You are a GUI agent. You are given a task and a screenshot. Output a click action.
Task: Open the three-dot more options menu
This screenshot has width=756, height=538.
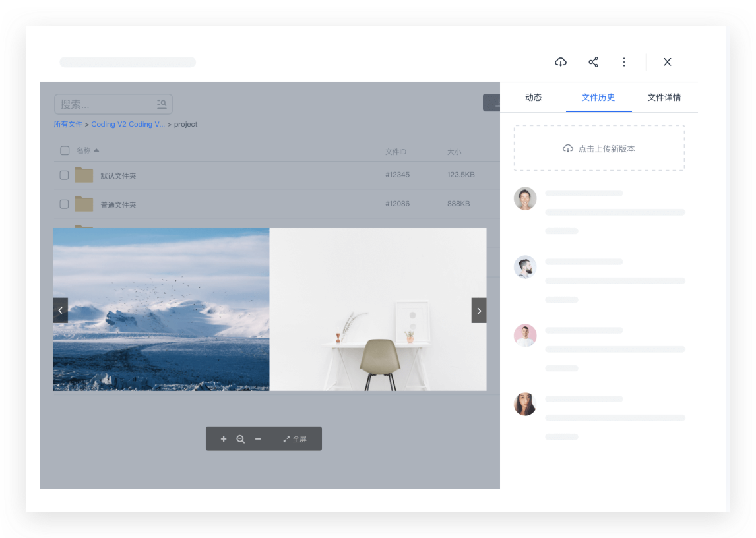(624, 62)
